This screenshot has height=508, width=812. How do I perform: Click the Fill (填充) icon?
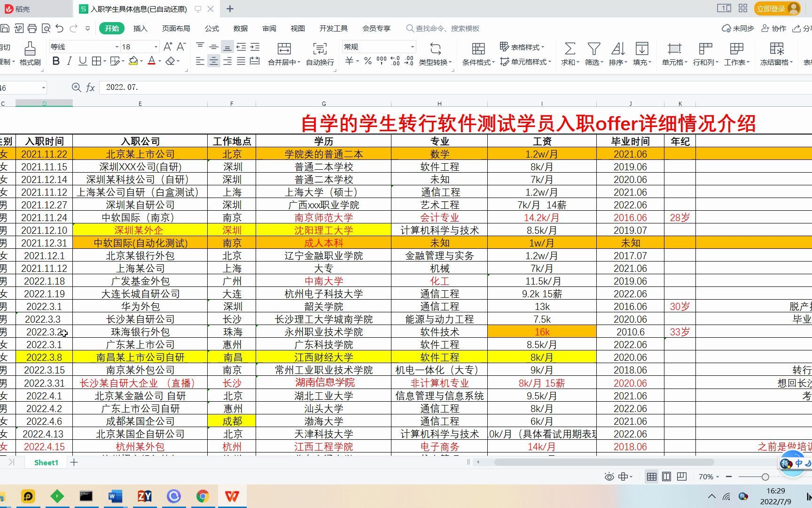(x=642, y=48)
